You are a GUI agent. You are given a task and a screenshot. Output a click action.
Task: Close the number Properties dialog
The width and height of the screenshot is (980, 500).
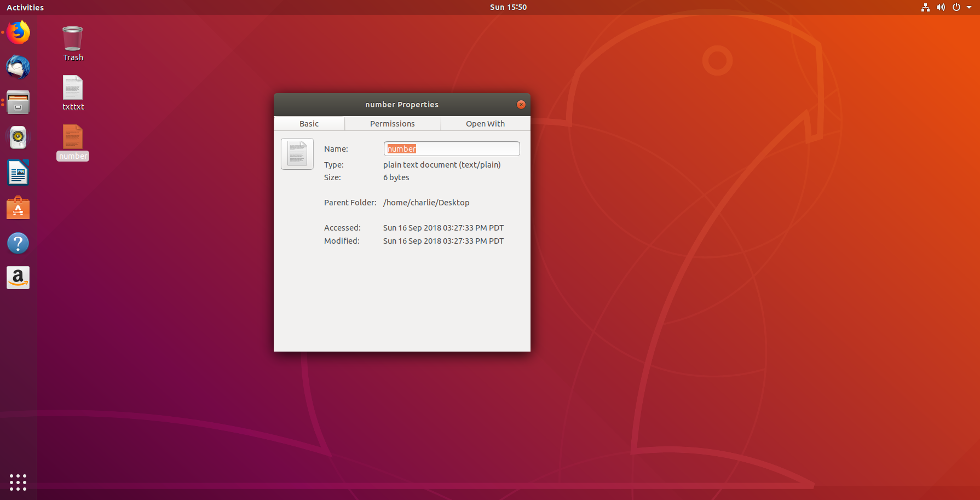tap(521, 105)
